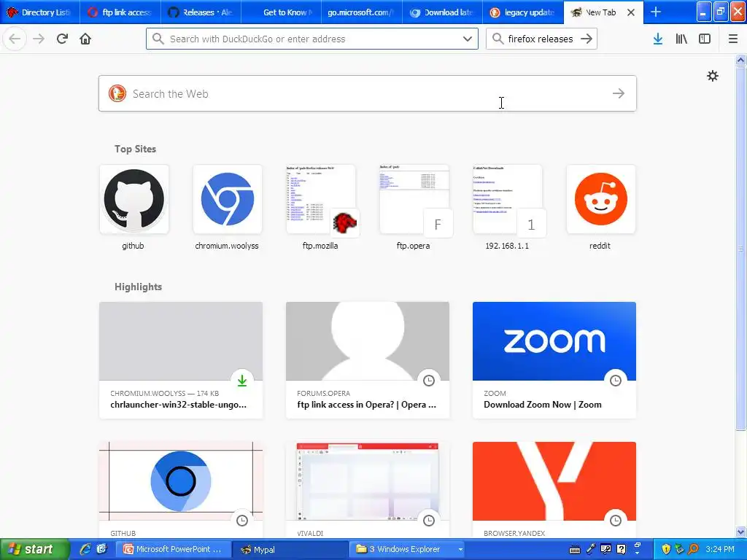
Task: Launch Internet Explorer from quick launch
Action: pyautogui.click(x=85, y=549)
